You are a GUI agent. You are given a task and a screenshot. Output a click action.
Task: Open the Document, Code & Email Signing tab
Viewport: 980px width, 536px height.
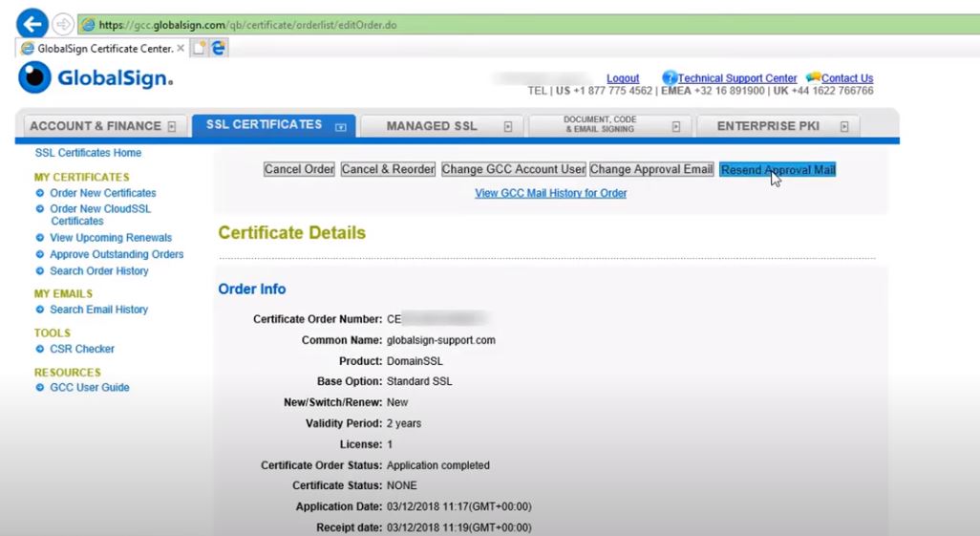[x=610, y=126]
